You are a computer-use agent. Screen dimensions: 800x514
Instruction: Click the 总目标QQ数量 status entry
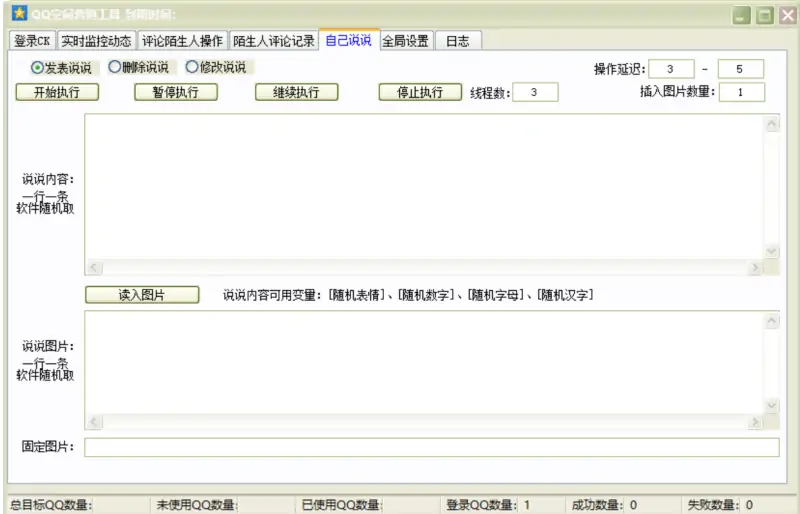pos(51,505)
